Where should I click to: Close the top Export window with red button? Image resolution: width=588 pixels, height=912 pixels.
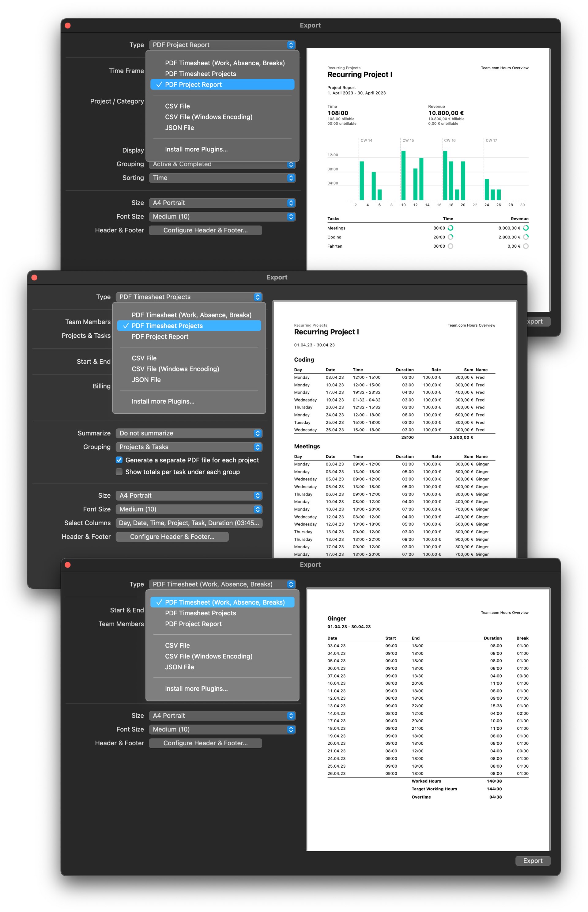click(x=68, y=26)
